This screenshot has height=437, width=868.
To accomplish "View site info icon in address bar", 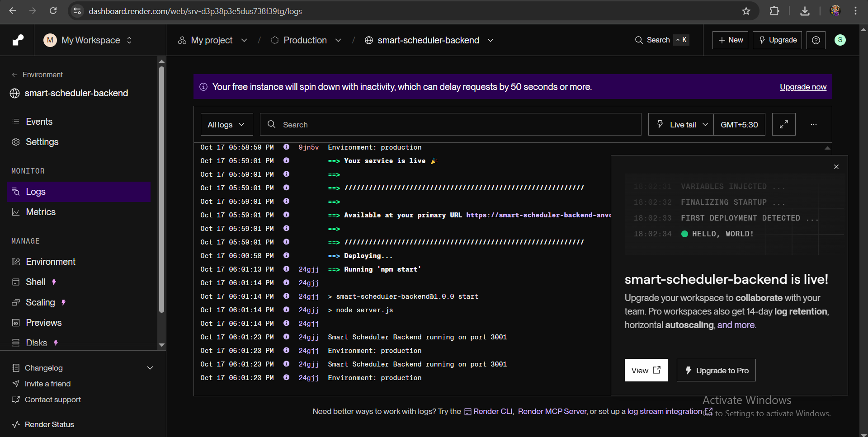I will (77, 11).
